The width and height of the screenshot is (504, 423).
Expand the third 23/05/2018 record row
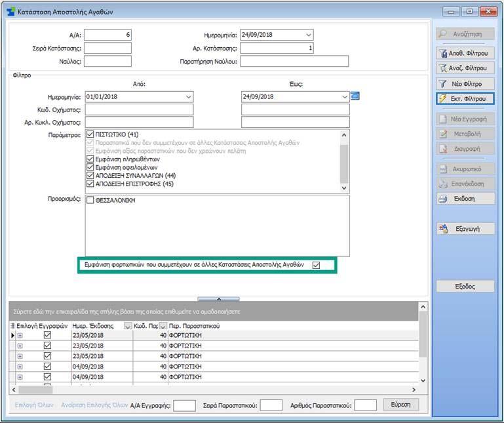click(20, 356)
